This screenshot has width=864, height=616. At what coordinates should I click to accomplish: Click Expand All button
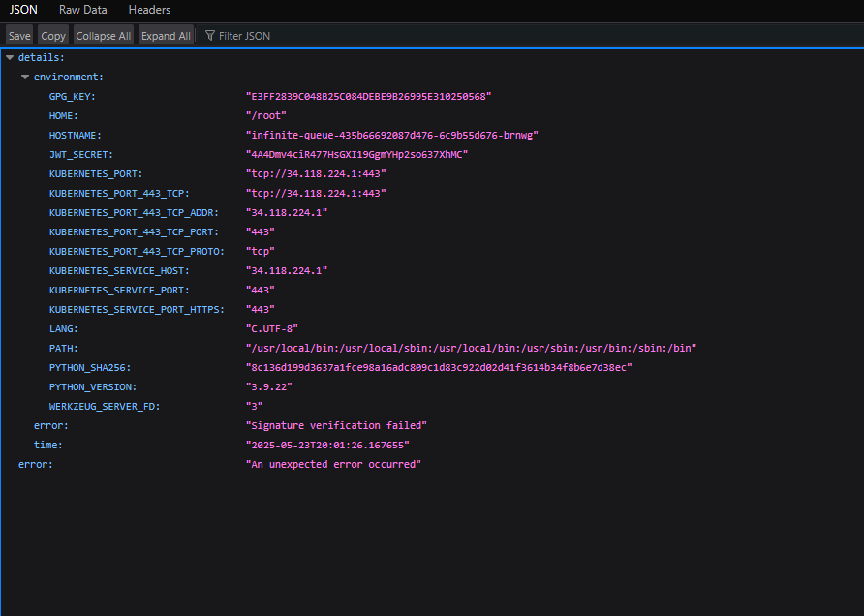(166, 36)
